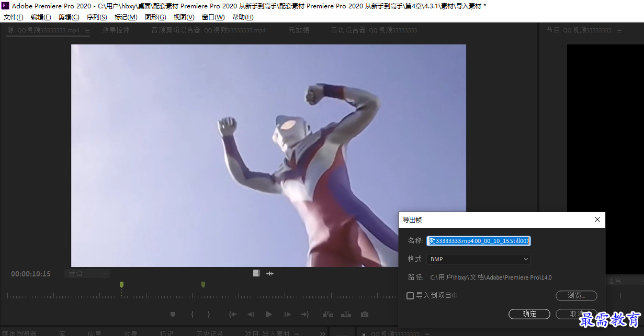Step back one frame in source monitor

coord(251,315)
